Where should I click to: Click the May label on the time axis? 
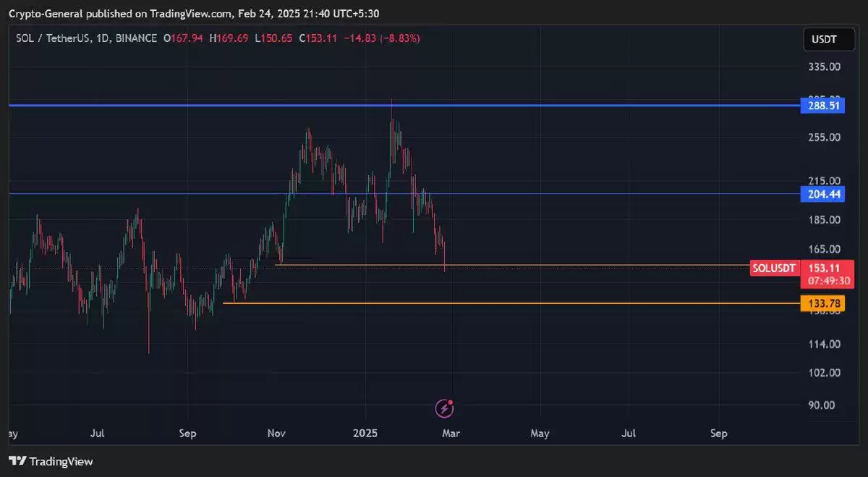[x=540, y=434]
